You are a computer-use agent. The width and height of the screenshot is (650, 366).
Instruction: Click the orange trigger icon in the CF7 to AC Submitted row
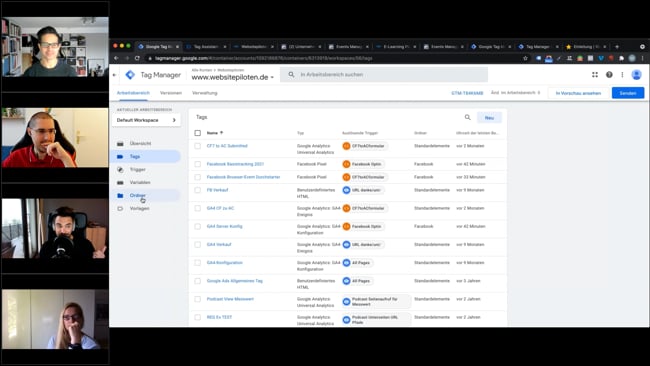click(x=347, y=146)
